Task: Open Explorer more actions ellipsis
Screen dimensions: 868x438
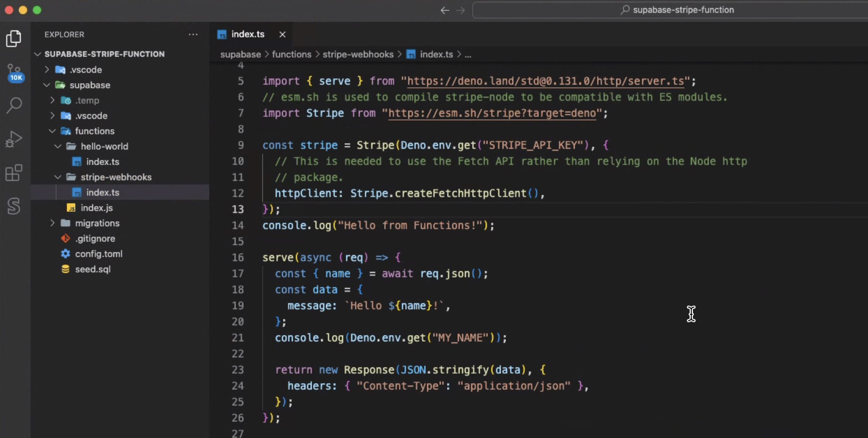Action: 193,35
